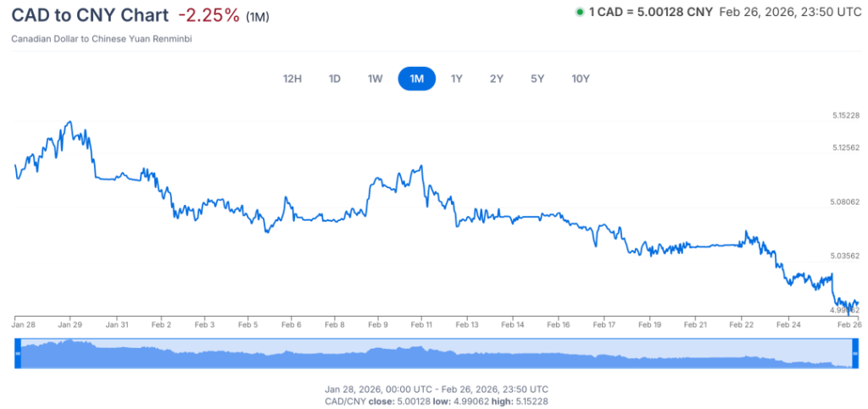
Task: Click the Feb 22 x-axis date label
Action: pyautogui.click(x=743, y=324)
